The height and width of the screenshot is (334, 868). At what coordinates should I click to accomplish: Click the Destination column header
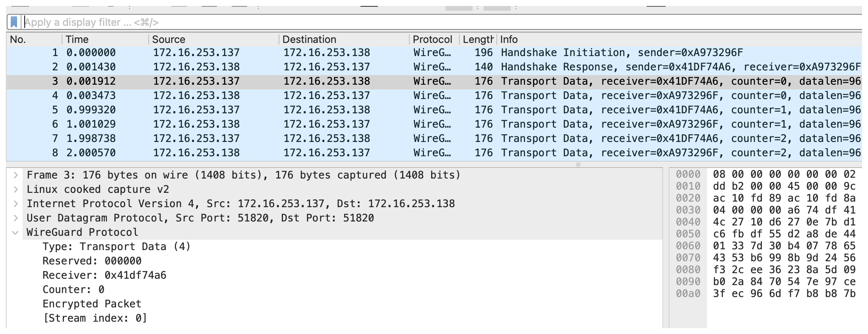pos(309,39)
